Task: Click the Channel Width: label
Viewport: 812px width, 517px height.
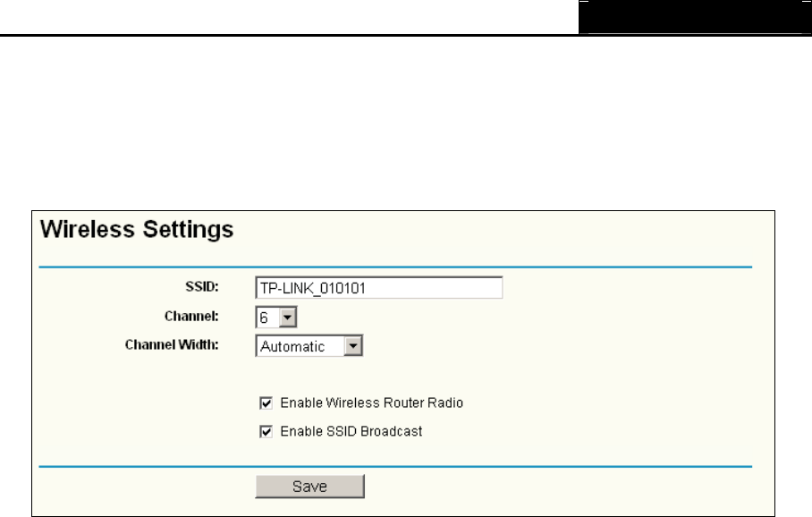Action: pyautogui.click(x=172, y=344)
